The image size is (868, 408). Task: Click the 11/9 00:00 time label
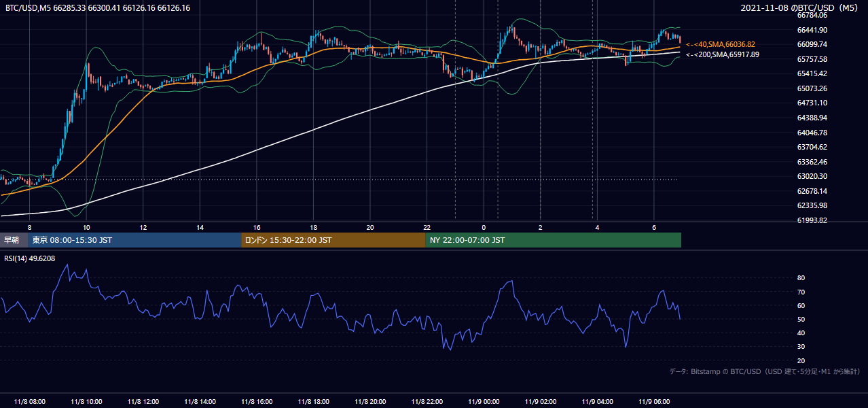click(x=484, y=401)
